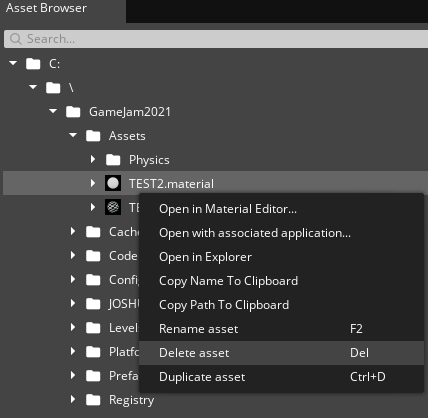
Task: Expand the Platforms folder
Action: click(73, 351)
